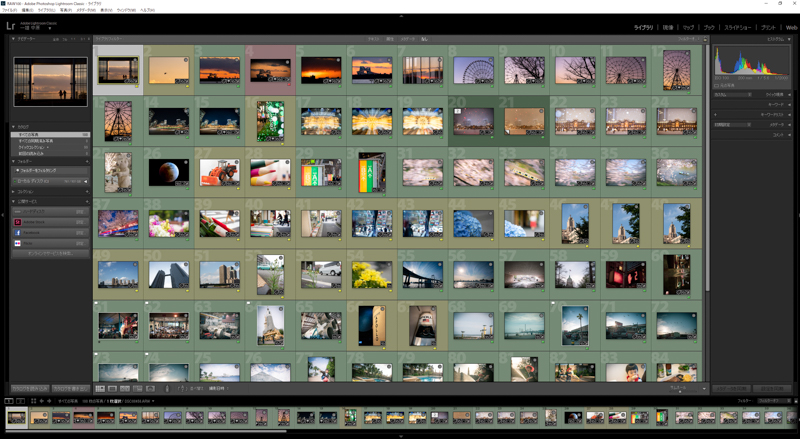This screenshot has width=800, height=439.
Task: Switch to the 現像 (Develop) module
Action: tap(668, 28)
